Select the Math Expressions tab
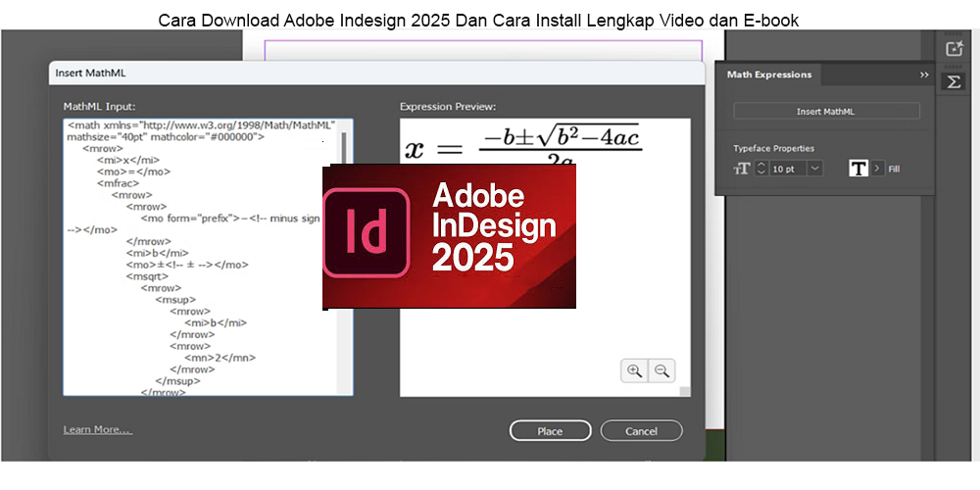980x490 pixels. point(768,74)
